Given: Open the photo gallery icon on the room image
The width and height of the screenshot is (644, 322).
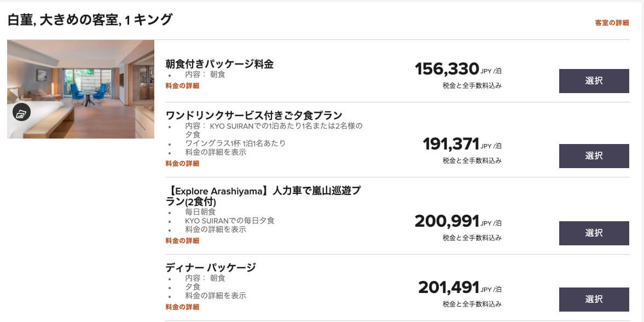Looking at the screenshot, I should point(20,112).
